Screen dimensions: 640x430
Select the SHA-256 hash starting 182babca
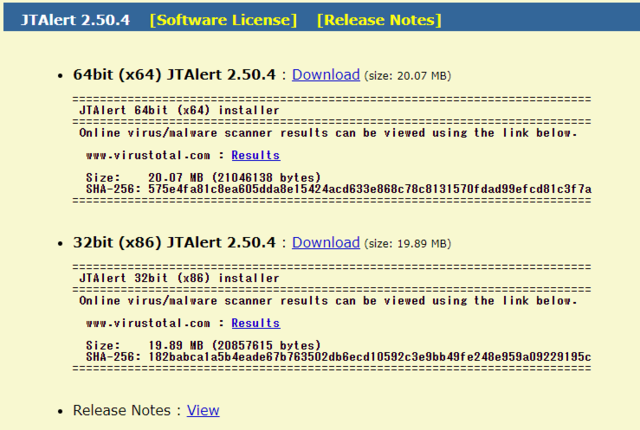(x=370, y=357)
